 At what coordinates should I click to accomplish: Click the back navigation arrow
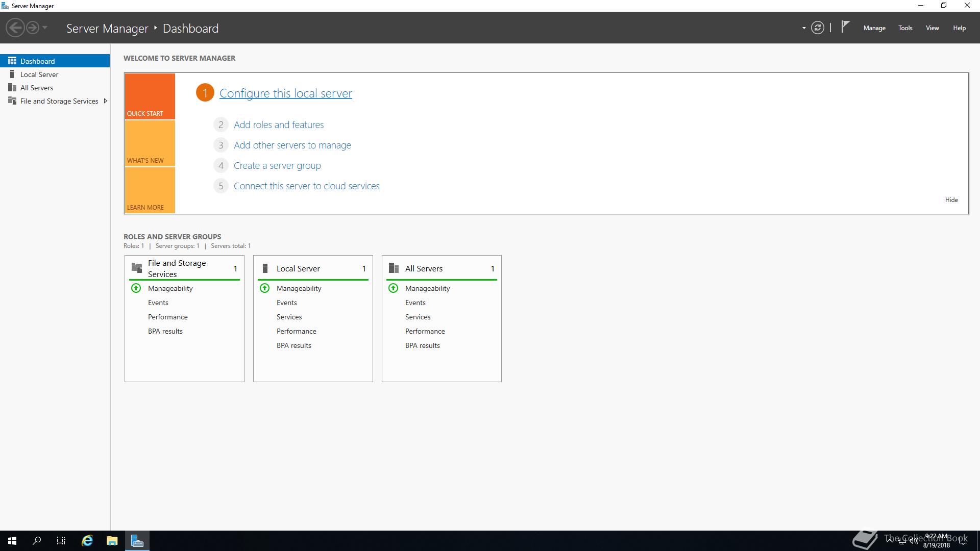[x=15, y=28]
